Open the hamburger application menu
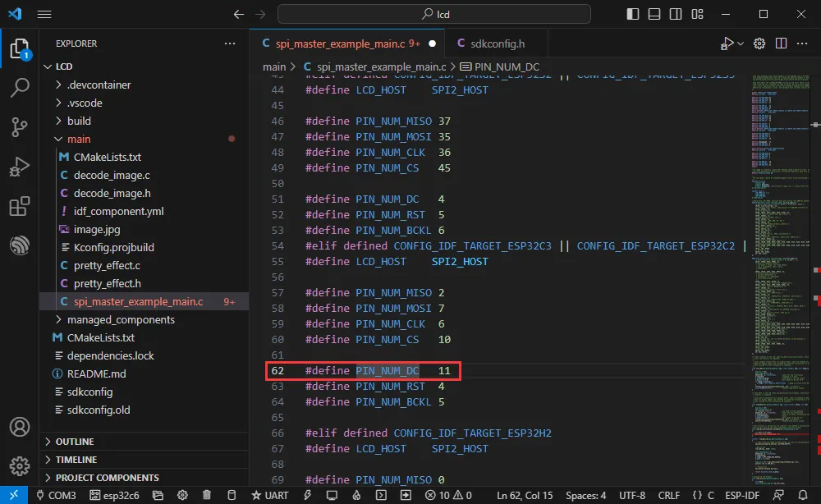Screen dimensions: 821x504 coord(44,15)
